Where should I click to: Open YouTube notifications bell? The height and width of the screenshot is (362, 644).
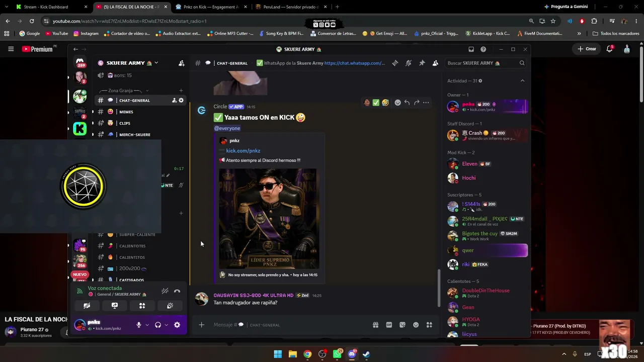tap(609, 49)
